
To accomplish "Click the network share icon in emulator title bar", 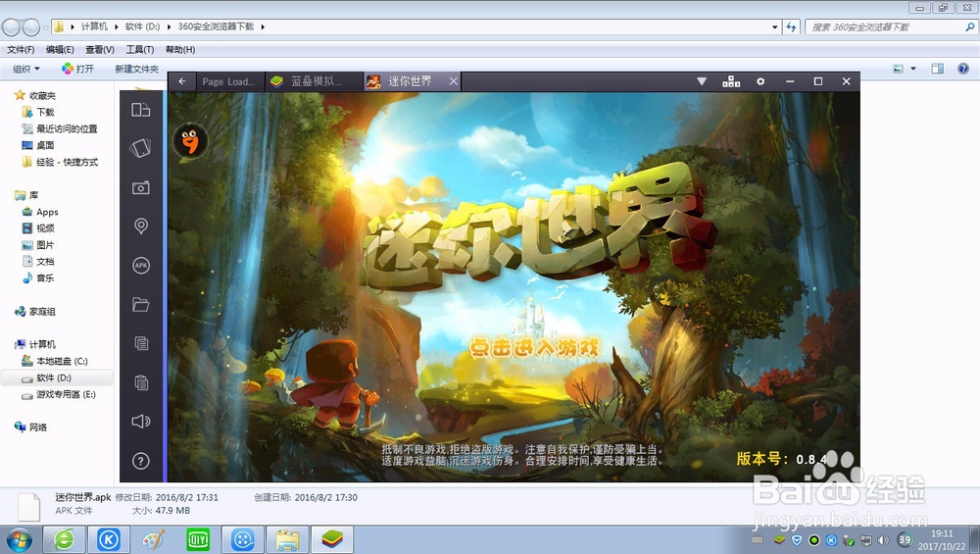I will point(731,81).
